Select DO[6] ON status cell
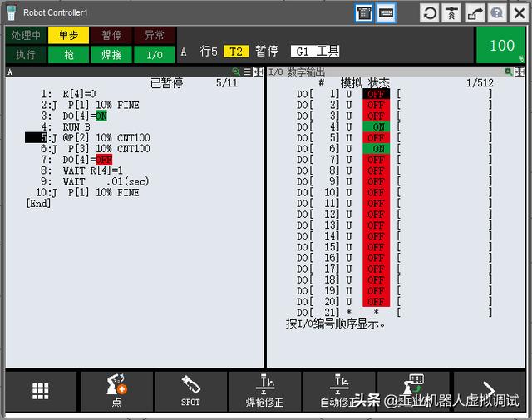This screenshot has height=420, width=532. (x=376, y=149)
